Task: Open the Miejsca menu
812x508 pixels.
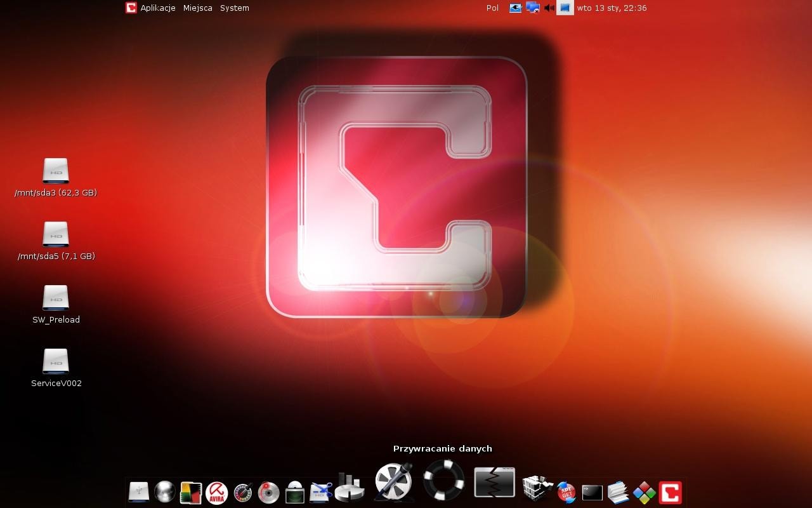Action: pos(197,8)
